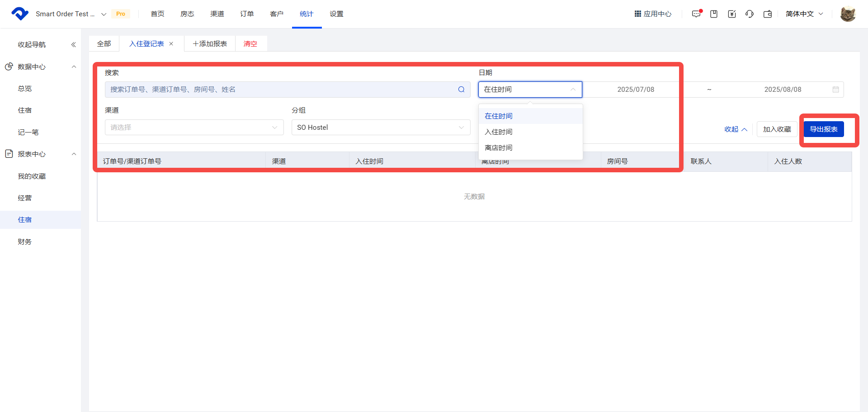Screen dimensions: 868x412
Task: Choose 离店时间 option in dropdown list
Action: [499, 148]
